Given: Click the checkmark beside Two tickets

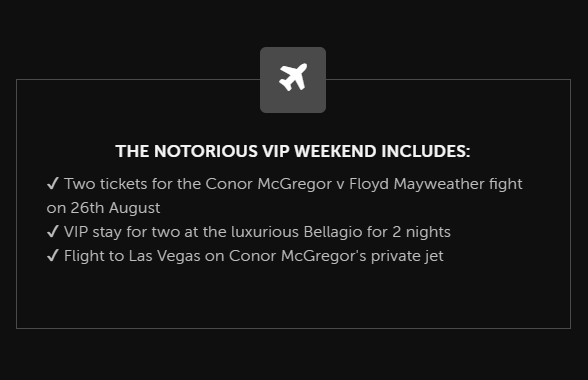Looking at the screenshot, I should pos(53,183).
